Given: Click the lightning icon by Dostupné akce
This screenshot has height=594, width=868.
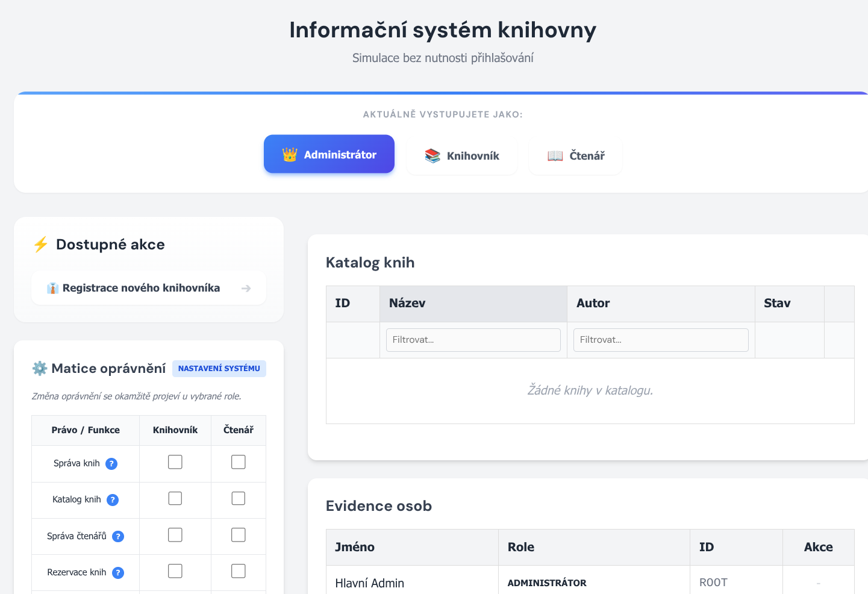Looking at the screenshot, I should pos(41,245).
